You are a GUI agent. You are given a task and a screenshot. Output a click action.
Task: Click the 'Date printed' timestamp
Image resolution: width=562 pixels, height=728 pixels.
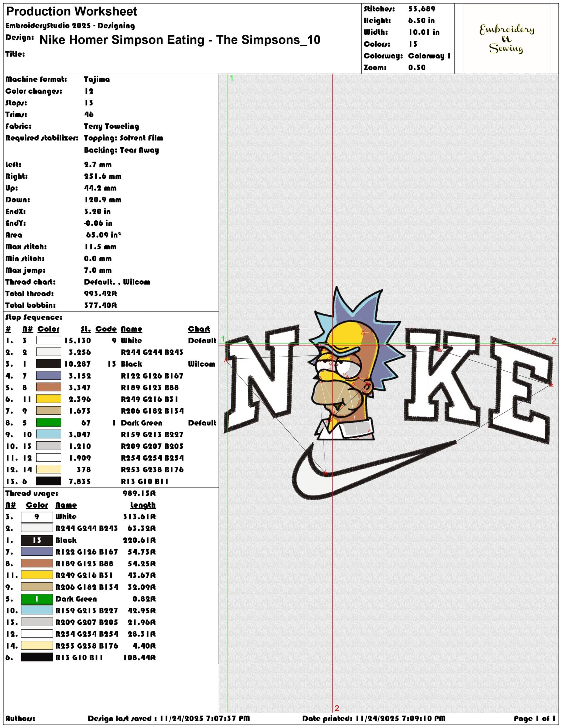[x=374, y=718]
